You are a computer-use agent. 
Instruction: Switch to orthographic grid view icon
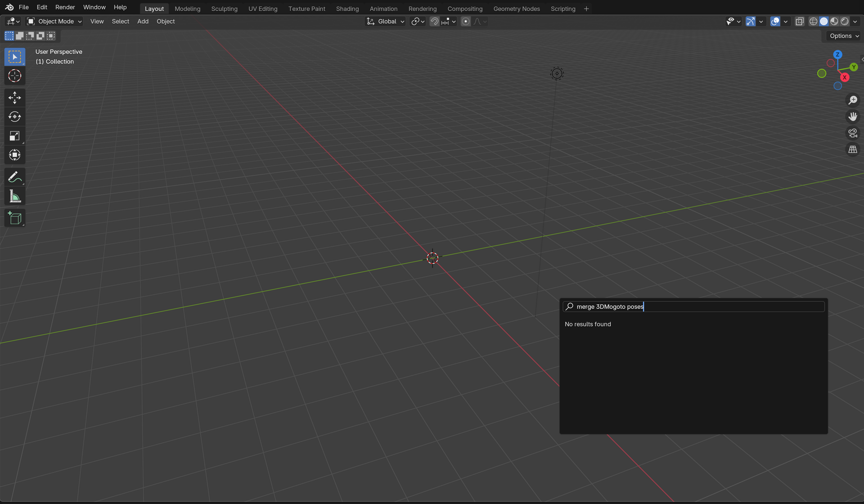click(853, 150)
